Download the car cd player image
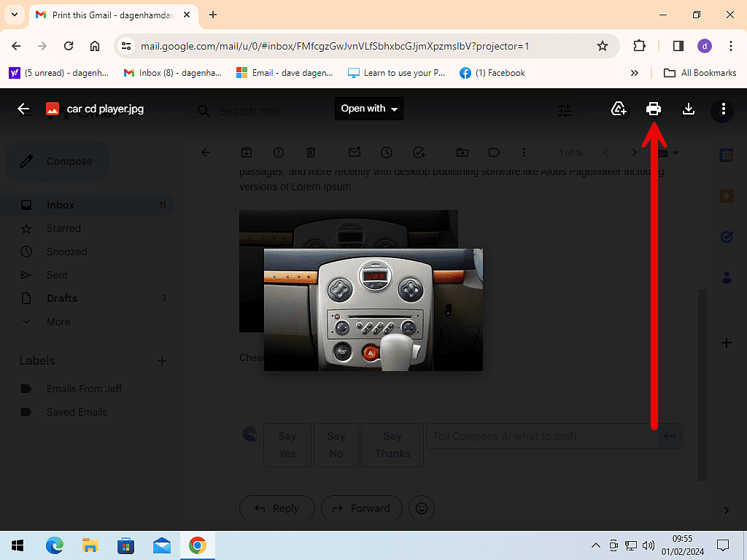 [688, 109]
